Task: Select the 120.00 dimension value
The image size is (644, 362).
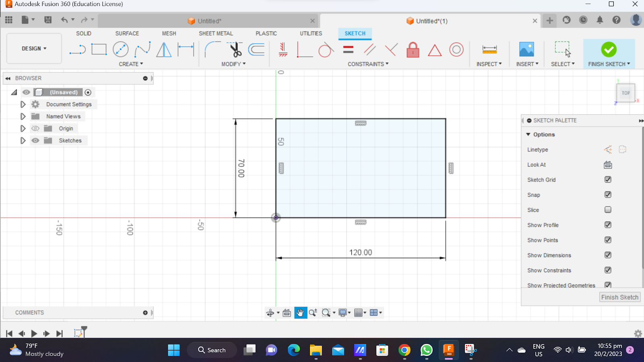Action: point(361,252)
